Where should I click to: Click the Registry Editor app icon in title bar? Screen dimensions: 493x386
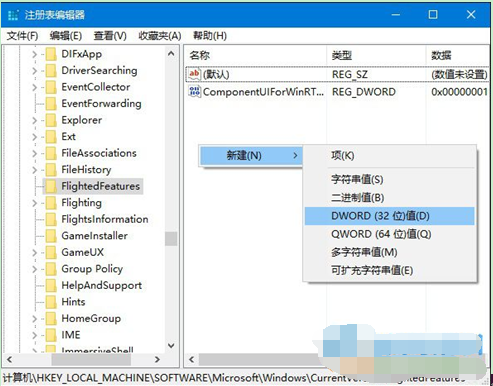pos(13,15)
